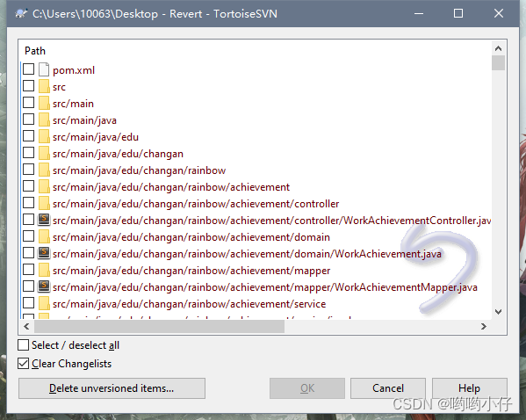Select the achievement/service row text
The width and height of the screenshot is (526, 420).
189,304
